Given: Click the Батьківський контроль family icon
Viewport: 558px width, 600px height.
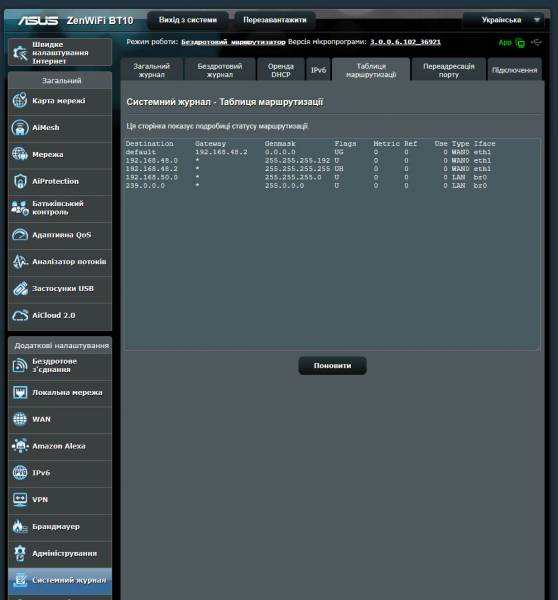Looking at the screenshot, I should pyautogui.click(x=20, y=208).
